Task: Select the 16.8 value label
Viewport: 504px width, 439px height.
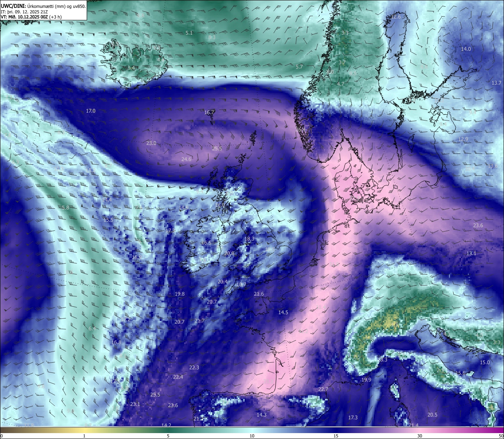Action: pos(117,342)
